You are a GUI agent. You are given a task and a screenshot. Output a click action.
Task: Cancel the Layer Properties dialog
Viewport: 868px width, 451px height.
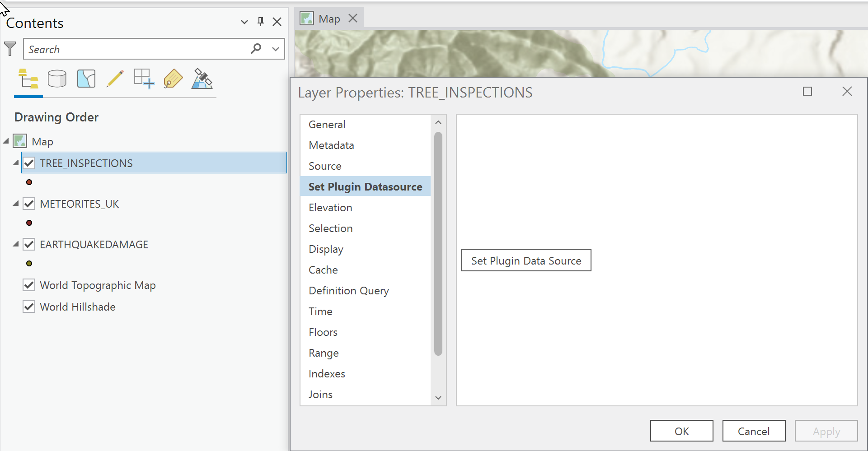pyautogui.click(x=753, y=431)
